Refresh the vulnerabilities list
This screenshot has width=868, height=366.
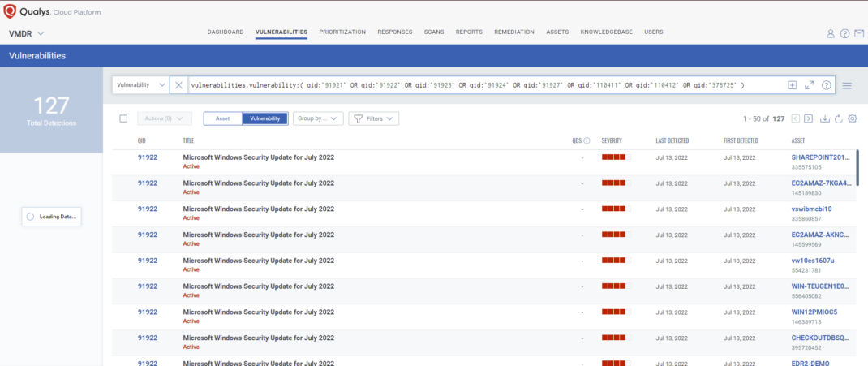pyautogui.click(x=838, y=118)
